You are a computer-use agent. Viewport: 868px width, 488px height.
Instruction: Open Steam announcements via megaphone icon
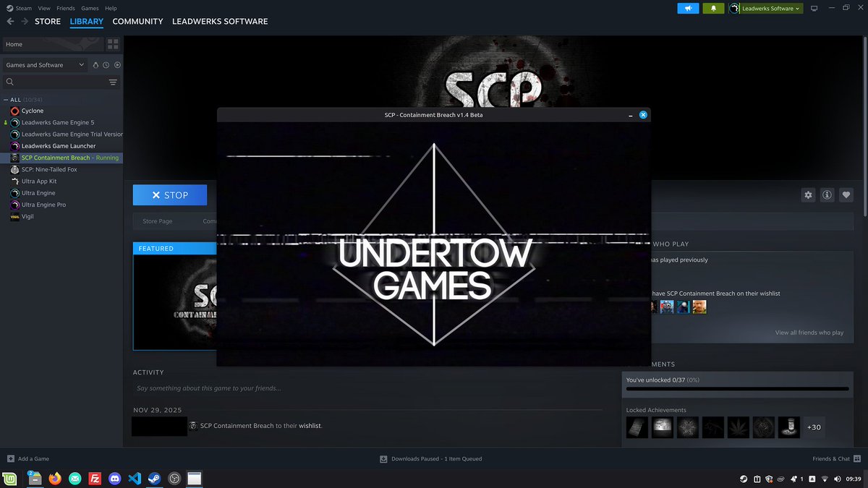pyautogui.click(x=687, y=8)
